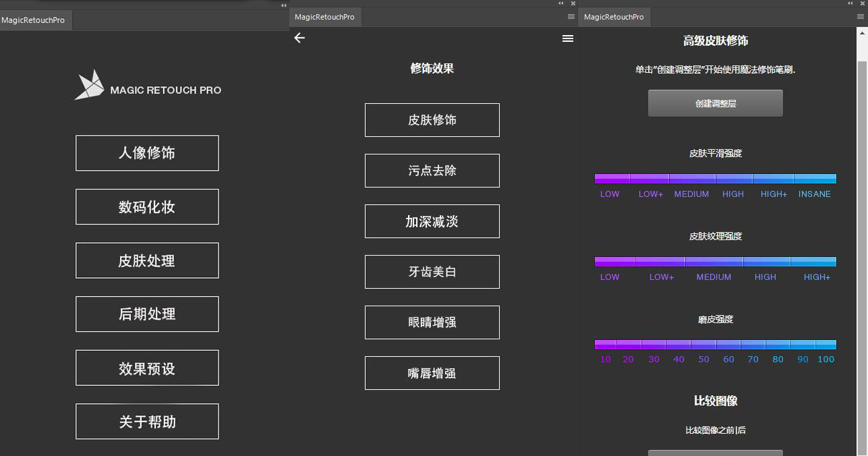Click the vertical scrollbar of the 高级皮肤修饰 panel
This screenshot has height=456, width=868.
coord(862,202)
